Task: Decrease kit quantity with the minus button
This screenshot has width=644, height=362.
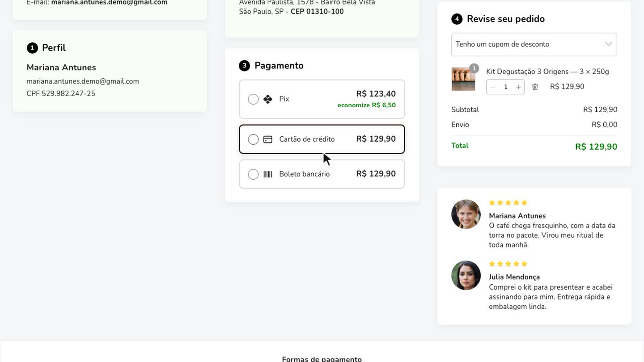Action: tap(493, 87)
